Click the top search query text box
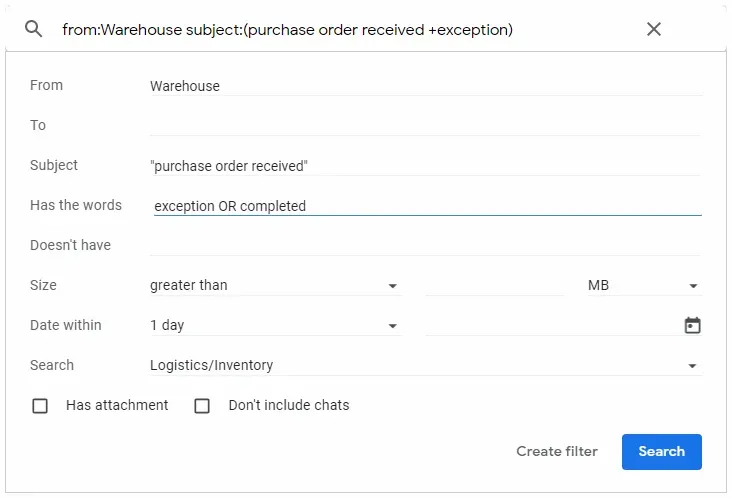 coord(345,29)
